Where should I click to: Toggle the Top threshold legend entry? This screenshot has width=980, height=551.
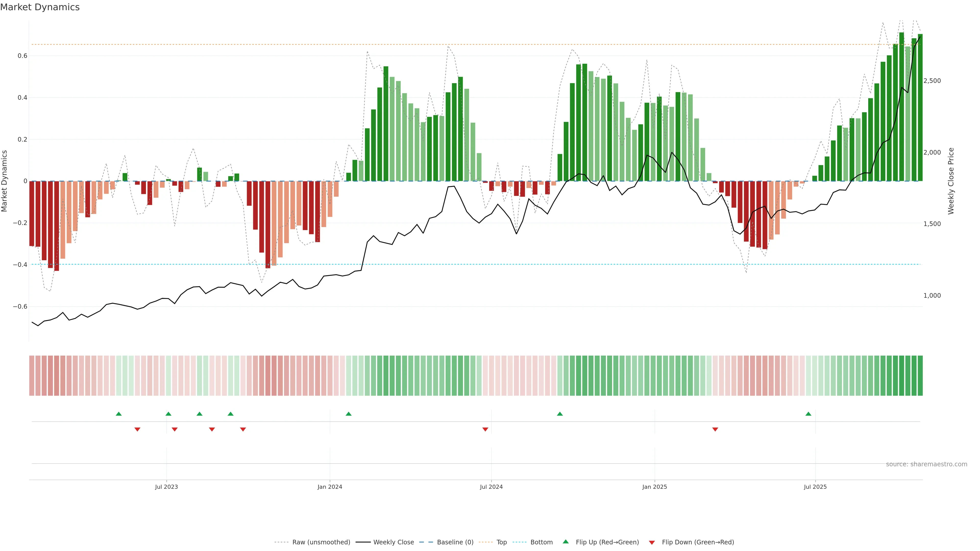pos(501,542)
